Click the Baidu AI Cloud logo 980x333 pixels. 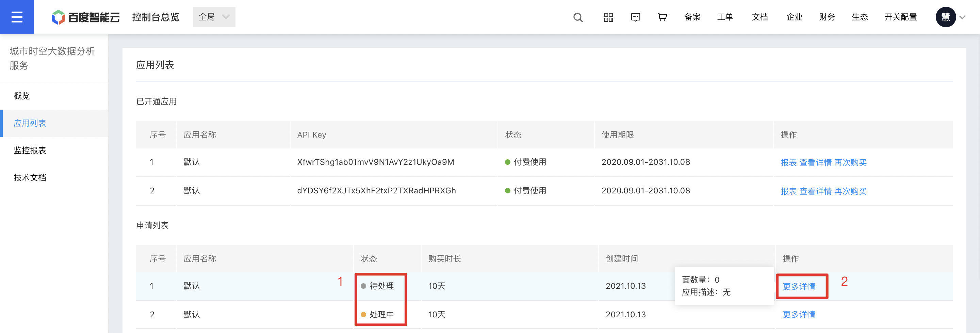[86, 17]
